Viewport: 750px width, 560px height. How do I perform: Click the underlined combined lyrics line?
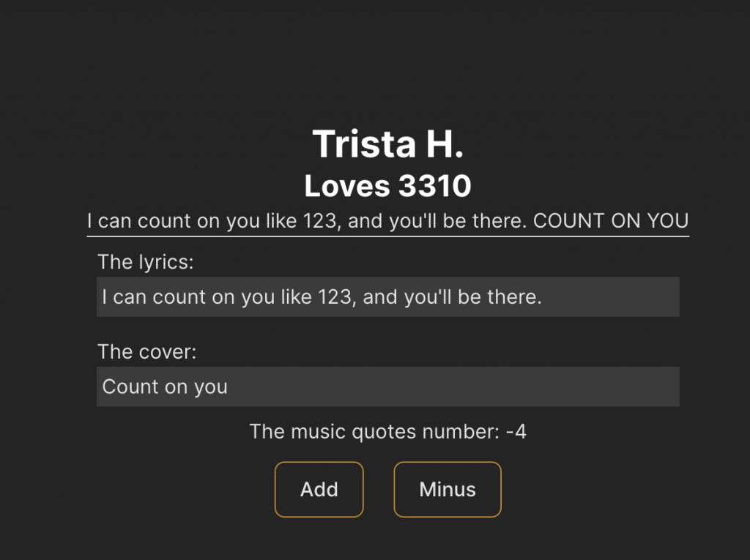(387, 221)
